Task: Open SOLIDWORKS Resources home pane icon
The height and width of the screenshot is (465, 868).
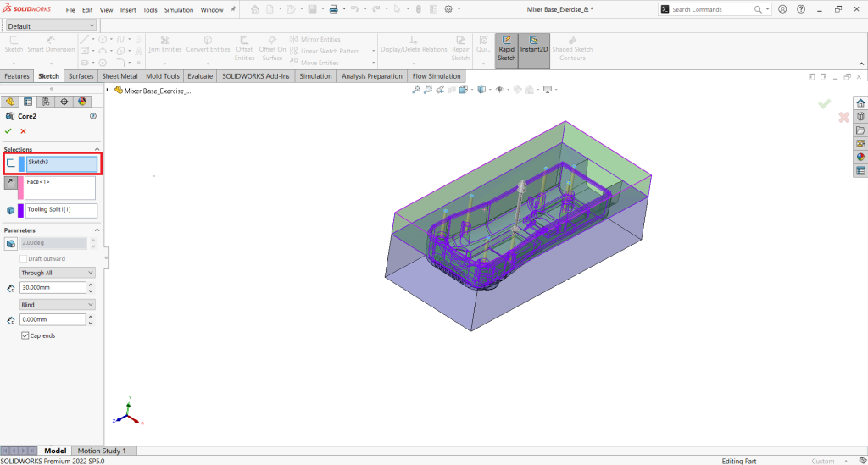Action: point(860,102)
